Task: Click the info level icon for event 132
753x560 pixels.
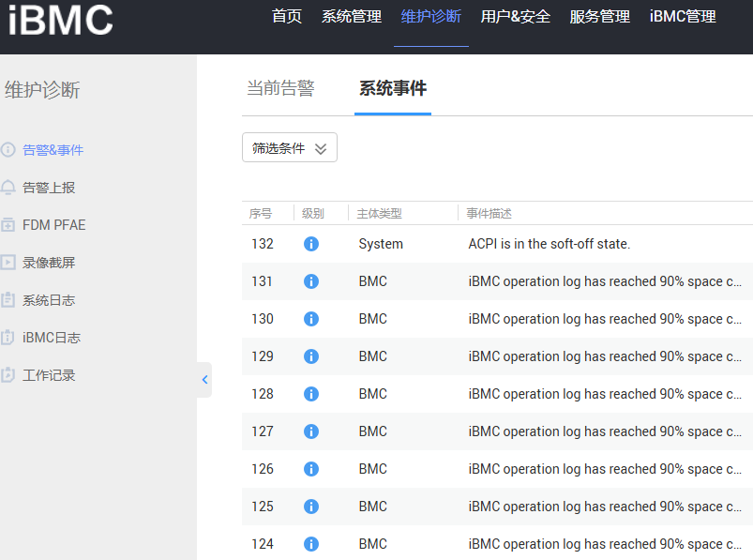Action: (310, 243)
